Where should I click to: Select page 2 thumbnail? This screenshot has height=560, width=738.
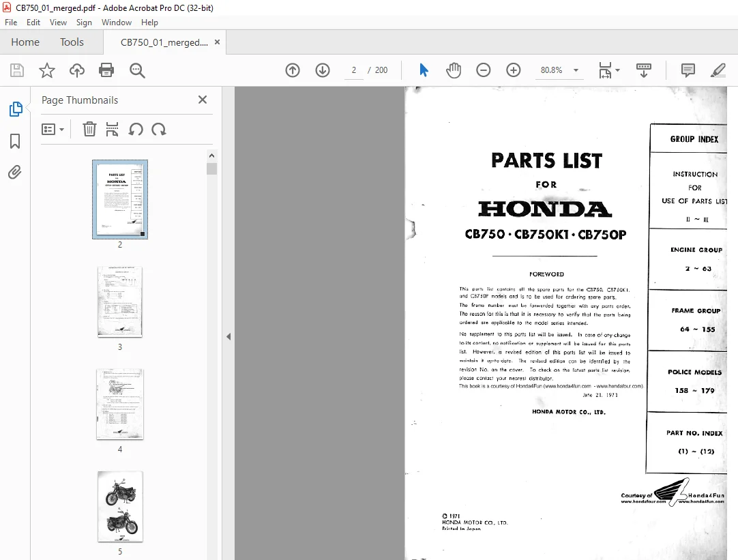pos(120,199)
